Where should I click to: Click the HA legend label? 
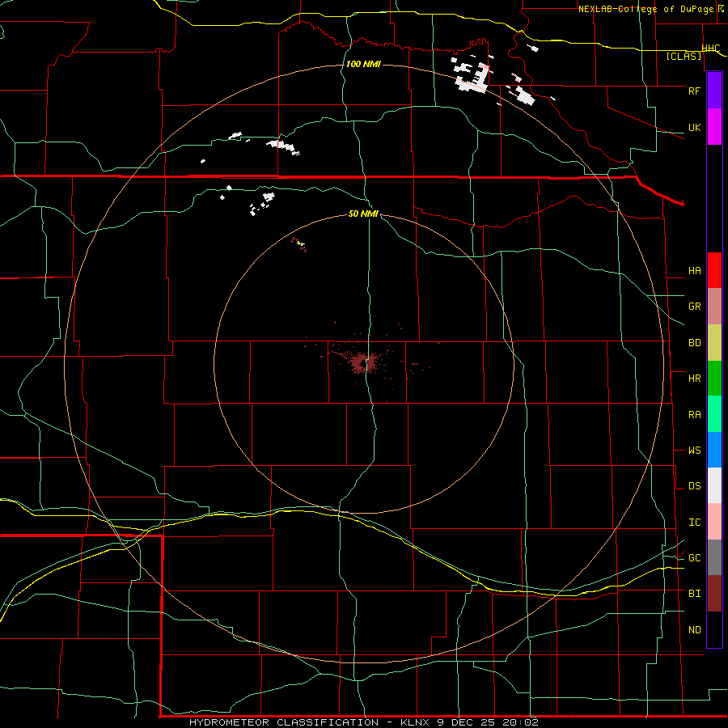point(694,271)
